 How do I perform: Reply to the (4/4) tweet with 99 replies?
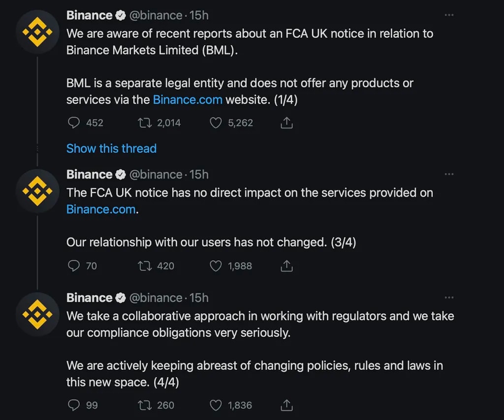(73, 405)
